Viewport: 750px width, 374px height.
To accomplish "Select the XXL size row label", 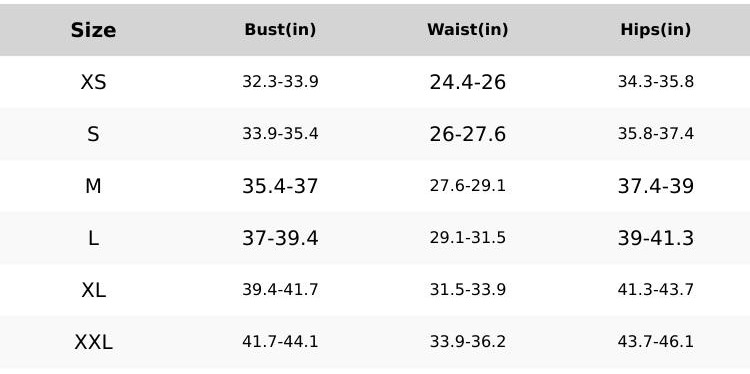I will coord(93,342).
